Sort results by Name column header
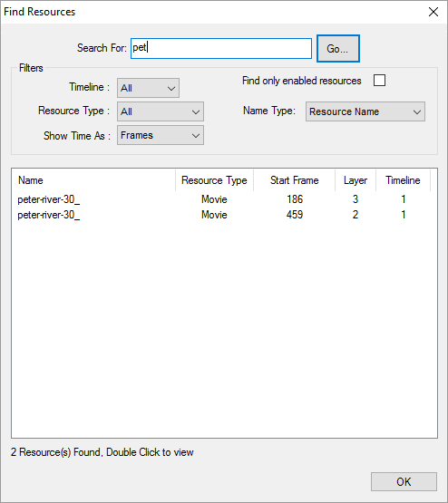The width and height of the screenshot is (448, 503). click(x=93, y=180)
